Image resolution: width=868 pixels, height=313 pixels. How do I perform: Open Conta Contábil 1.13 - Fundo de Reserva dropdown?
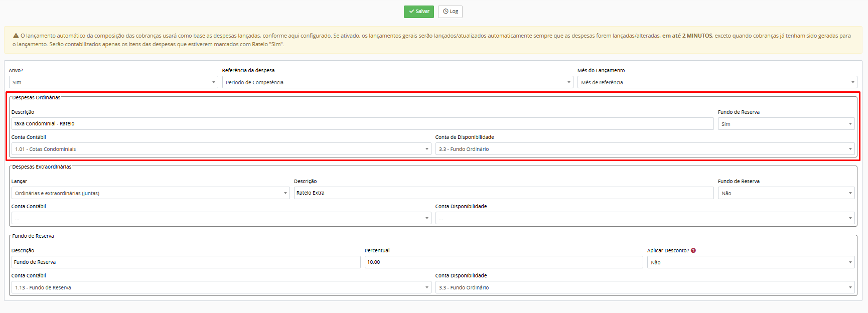pyautogui.click(x=221, y=287)
